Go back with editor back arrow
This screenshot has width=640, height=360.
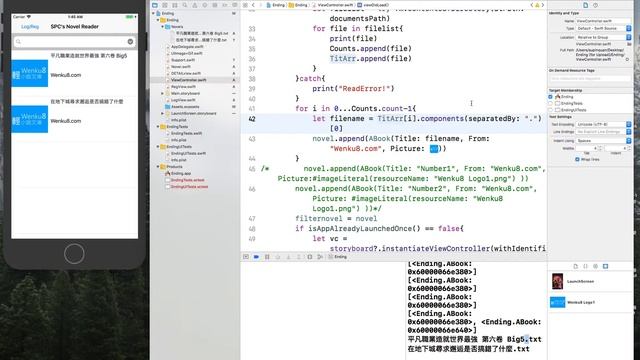[x=253, y=5]
